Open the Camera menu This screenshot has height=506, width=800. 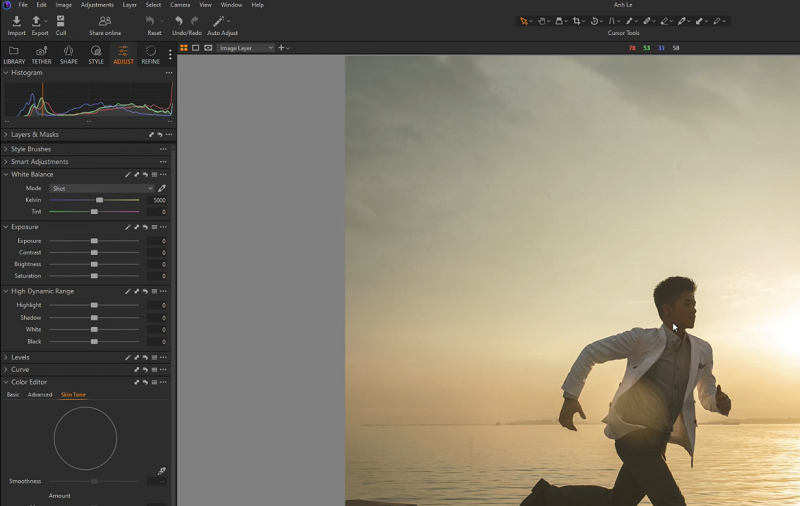pyautogui.click(x=180, y=5)
